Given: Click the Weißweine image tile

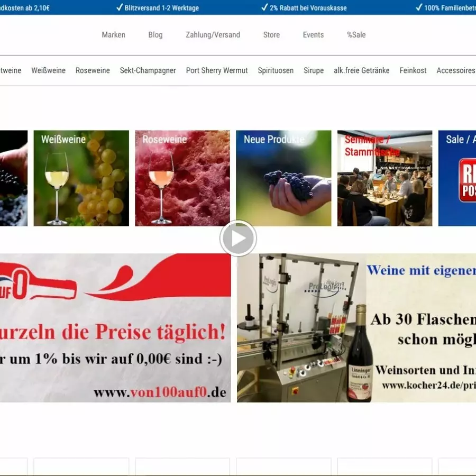Looking at the screenshot, I should point(81,178).
